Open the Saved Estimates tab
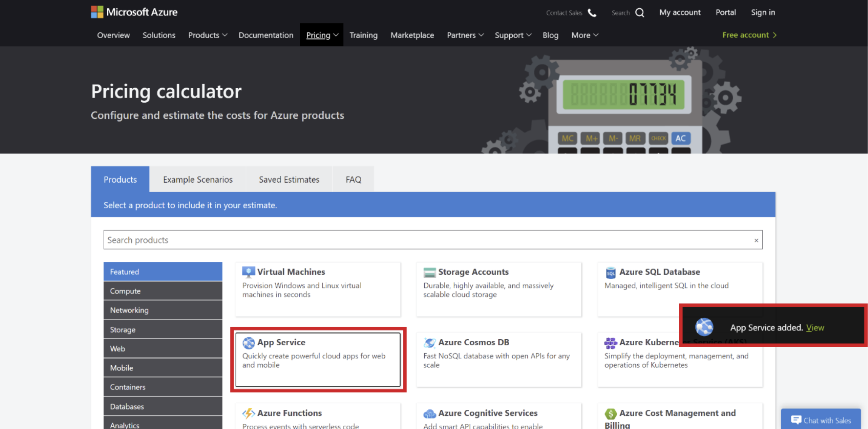Viewport: 868px width, 429px height. point(289,179)
